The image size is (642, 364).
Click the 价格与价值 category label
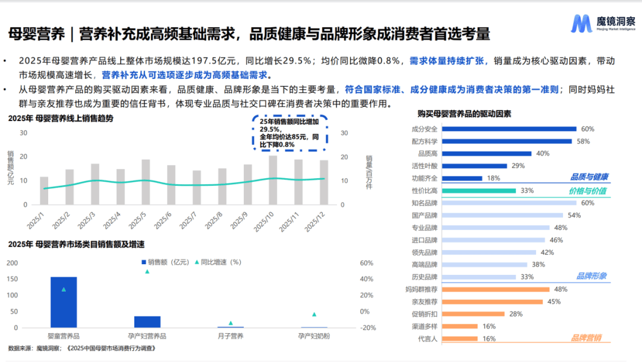pyautogui.click(x=589, y=191)
